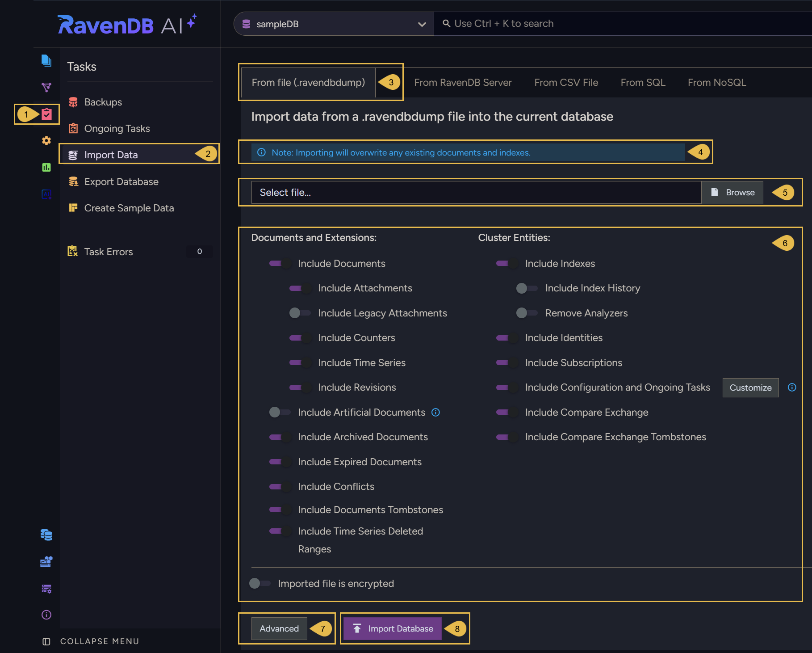The image size is (812, 653).
Task: Click the Import Database button
Action: [392, 628]
